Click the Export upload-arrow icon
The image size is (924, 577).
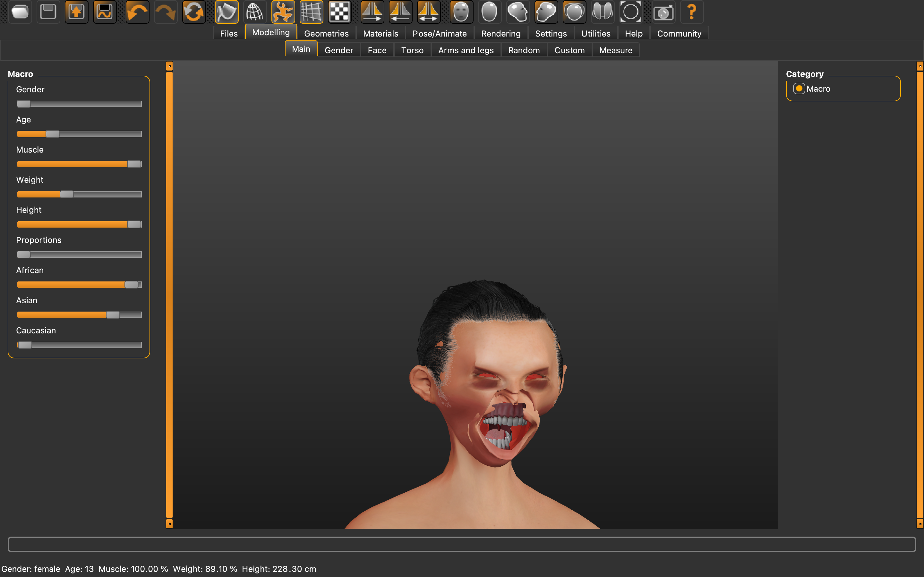tap(76, 12)
